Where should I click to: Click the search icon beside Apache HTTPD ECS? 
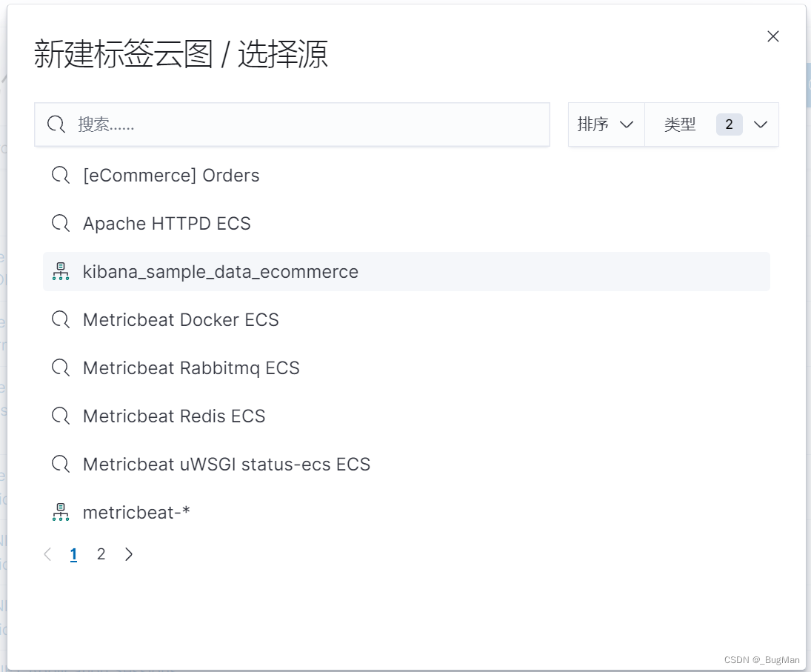coord(61,224)
